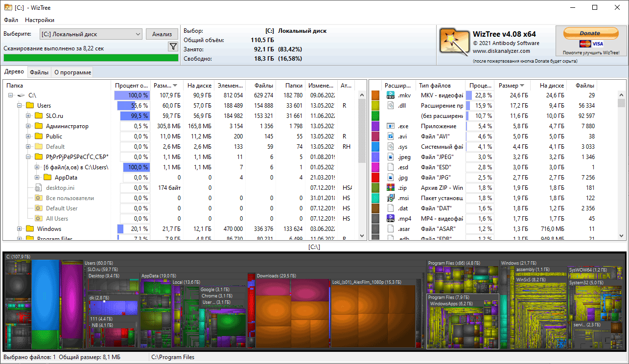The height and width of the screenshot is (364, 629).
Task: Select the .mkv video file type icon
Action: tap(391, 95)
